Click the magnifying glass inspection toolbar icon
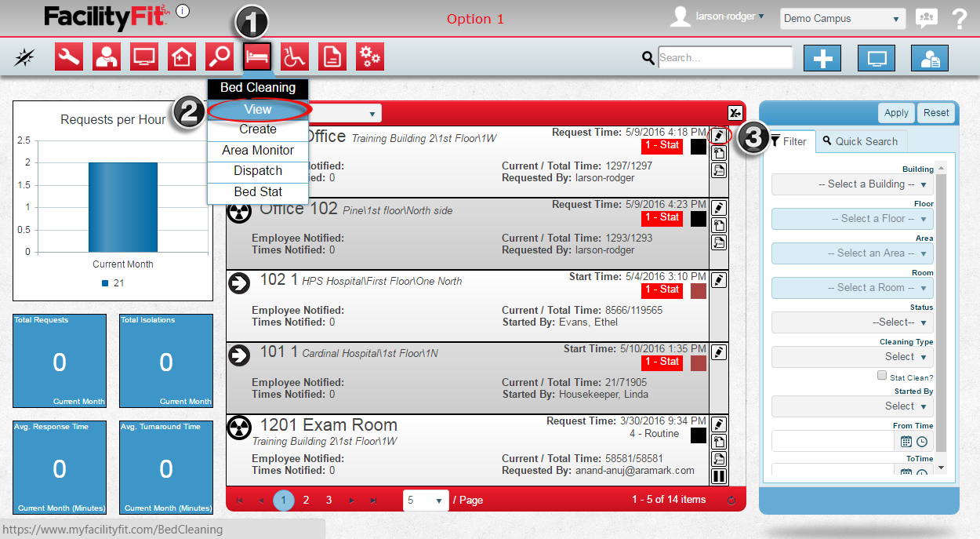This screenshot has width=980, height=539. coord(219,56)
